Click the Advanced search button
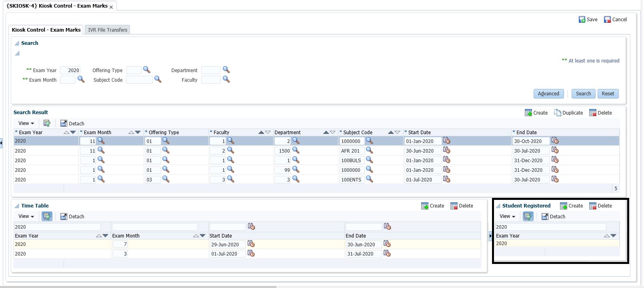The image size is (644, 288). 548,93
